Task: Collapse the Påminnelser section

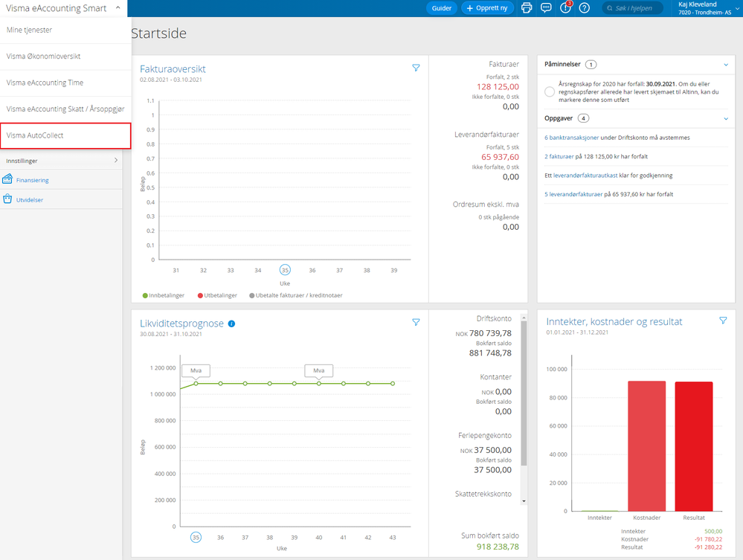Action: coord(726,65)
